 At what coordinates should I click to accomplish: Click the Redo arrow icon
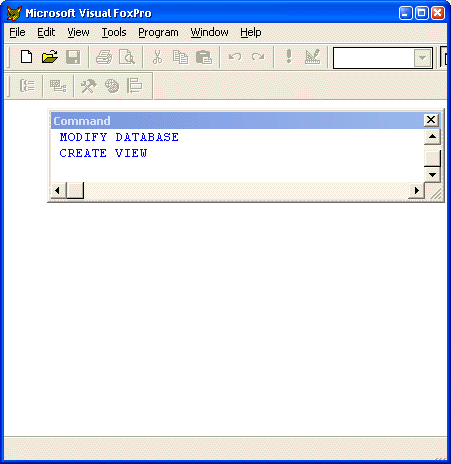[x=258, y=57]
